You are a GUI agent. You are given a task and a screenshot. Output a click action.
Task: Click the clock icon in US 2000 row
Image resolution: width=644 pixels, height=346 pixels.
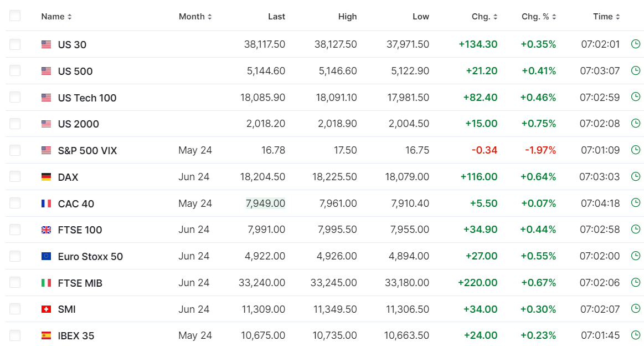click(635, 123)
